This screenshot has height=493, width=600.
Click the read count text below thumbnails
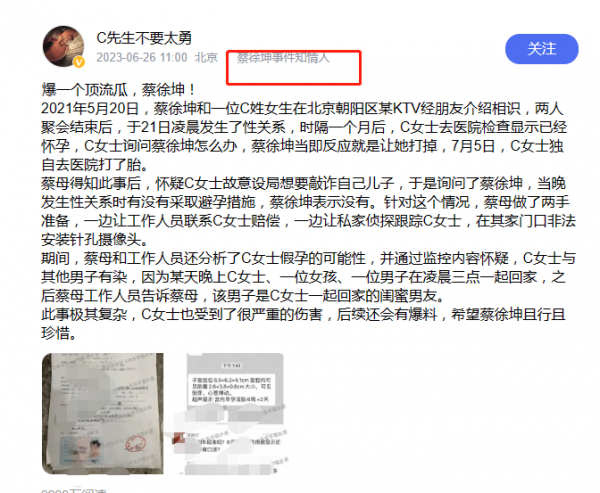[74, 491]
